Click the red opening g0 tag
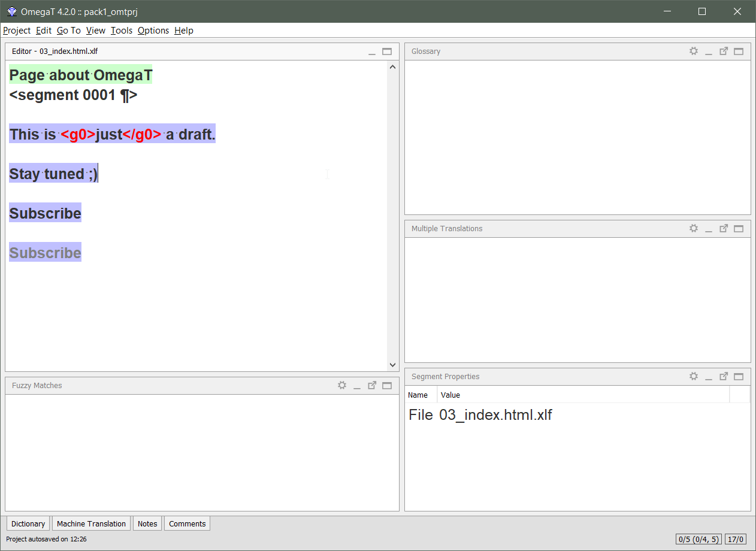The height and width of the screenshot is (551, 756). point(78,134)
